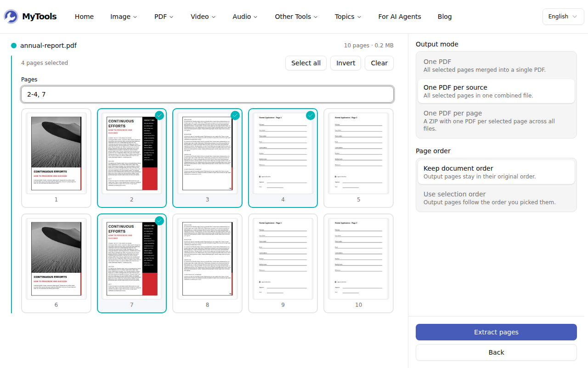Click the Back button
The image size is (588, 368).
[x=496, y=352]
